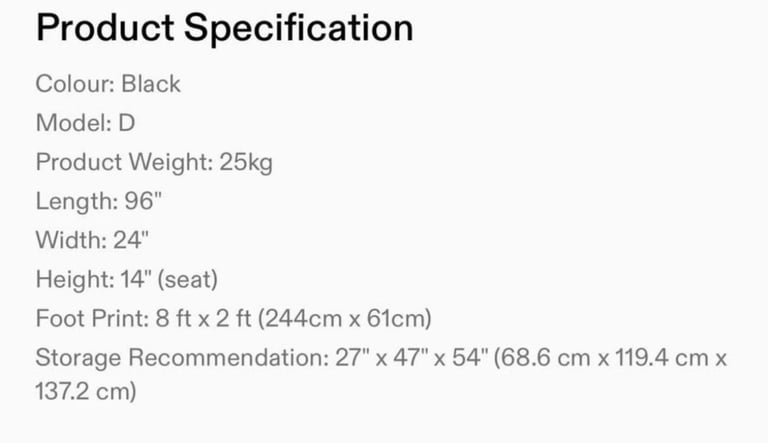Select the Height: 14" (seat) line
The width and height of the screenshot is (768, 443).
coord(127,280)
